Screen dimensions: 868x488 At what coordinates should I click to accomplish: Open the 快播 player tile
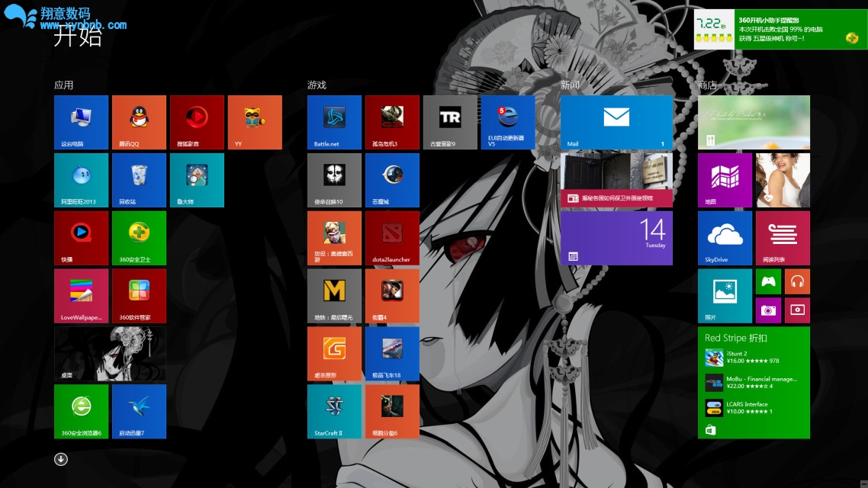click(82, 238)
